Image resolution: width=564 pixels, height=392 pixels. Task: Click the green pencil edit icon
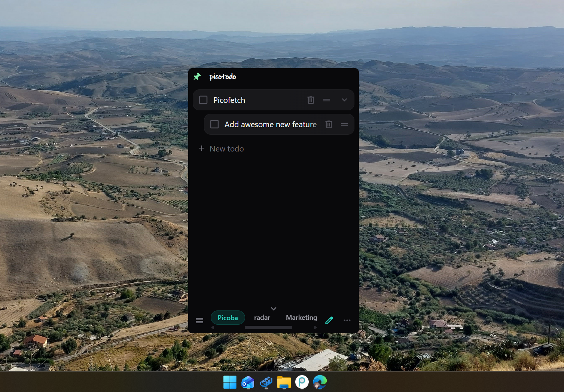(x=329, y=321)
